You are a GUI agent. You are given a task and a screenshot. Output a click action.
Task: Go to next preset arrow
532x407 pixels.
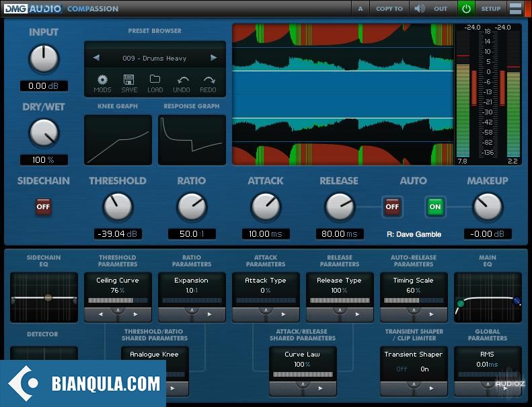(213, 58)
